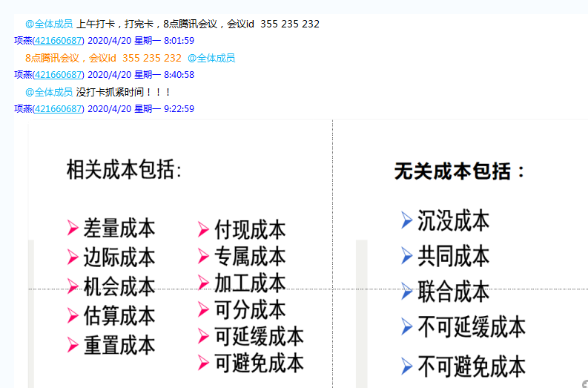
Task: Click the blue arrow beside 沉没成本
Action: click(x=406, y=220)
